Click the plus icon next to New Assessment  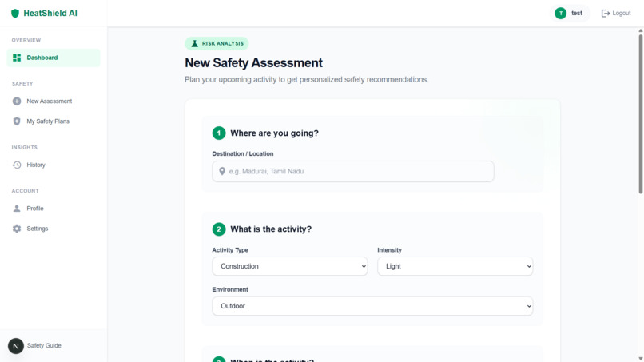pos(17,101)
